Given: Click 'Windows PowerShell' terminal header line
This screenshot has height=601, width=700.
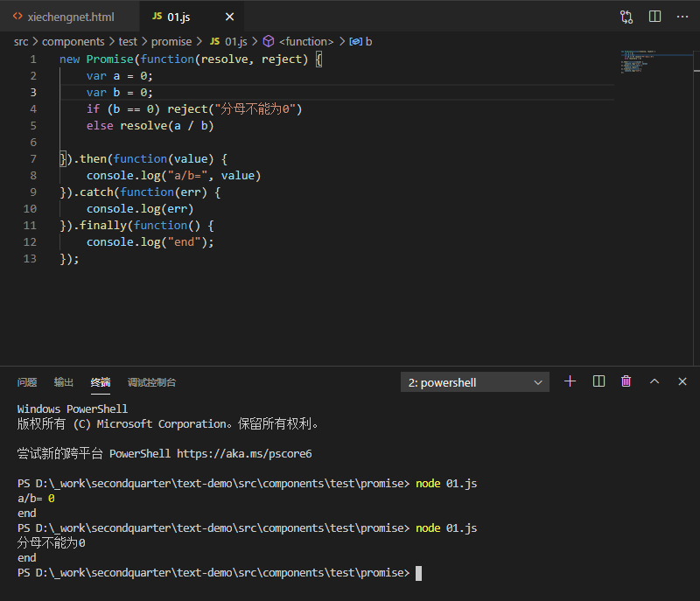Looking at the screenshot, I should [73, 409].
